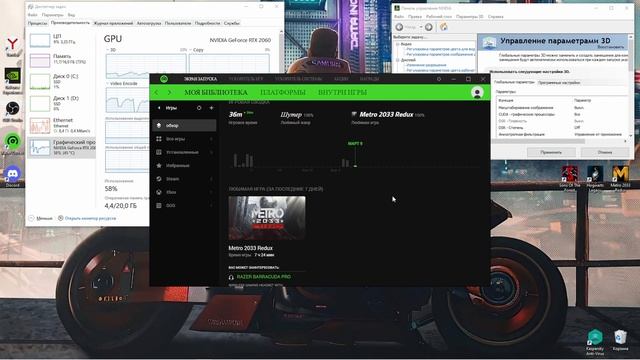The height and width of the screenshot is (360, 640).
Task: Click the NVIDIA home icon in toolbar
Action: pos(443,27)
